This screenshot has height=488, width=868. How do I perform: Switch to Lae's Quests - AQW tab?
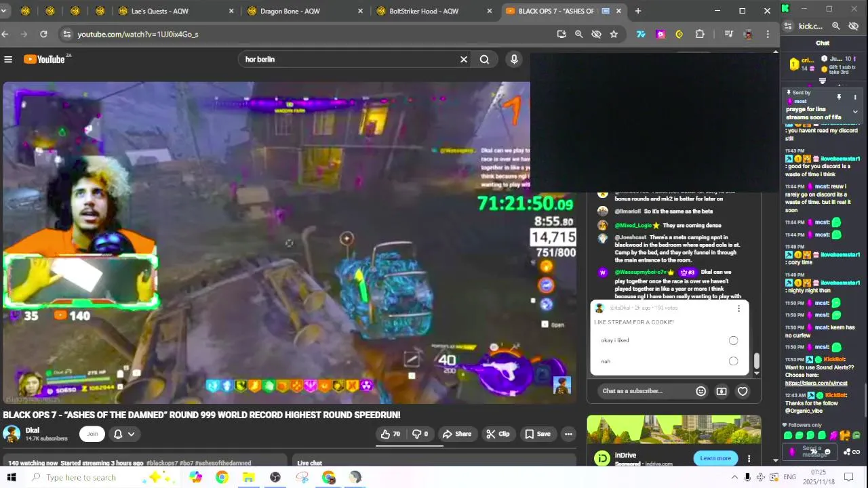coord(176,11)
